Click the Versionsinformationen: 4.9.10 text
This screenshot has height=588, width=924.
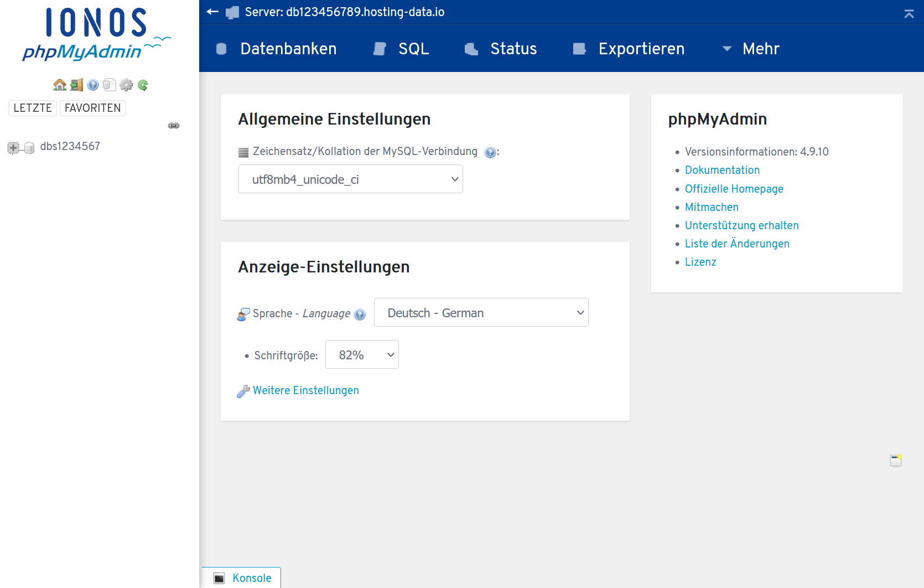point(757,152)
